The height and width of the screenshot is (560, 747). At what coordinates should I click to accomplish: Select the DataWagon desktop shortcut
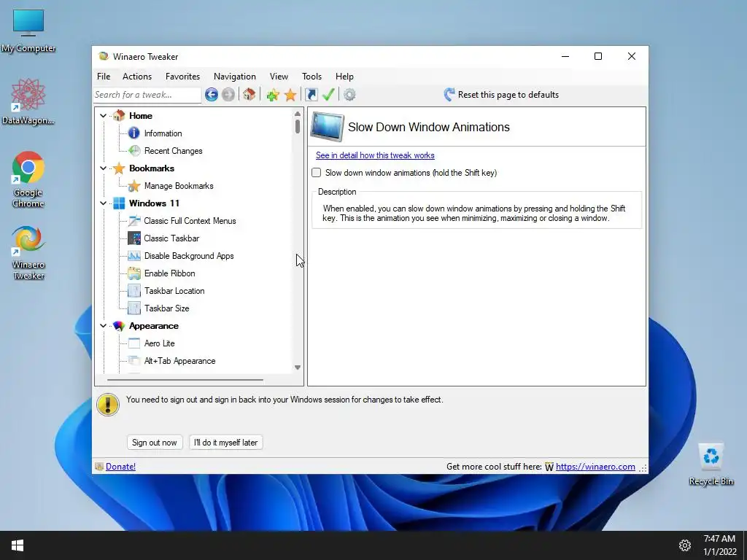pos(28,101)
